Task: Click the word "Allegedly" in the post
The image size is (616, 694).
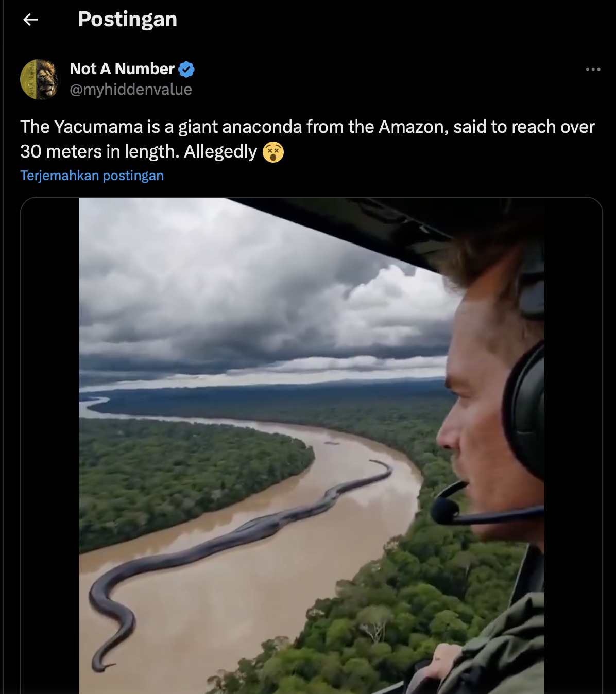Action: 220,152
